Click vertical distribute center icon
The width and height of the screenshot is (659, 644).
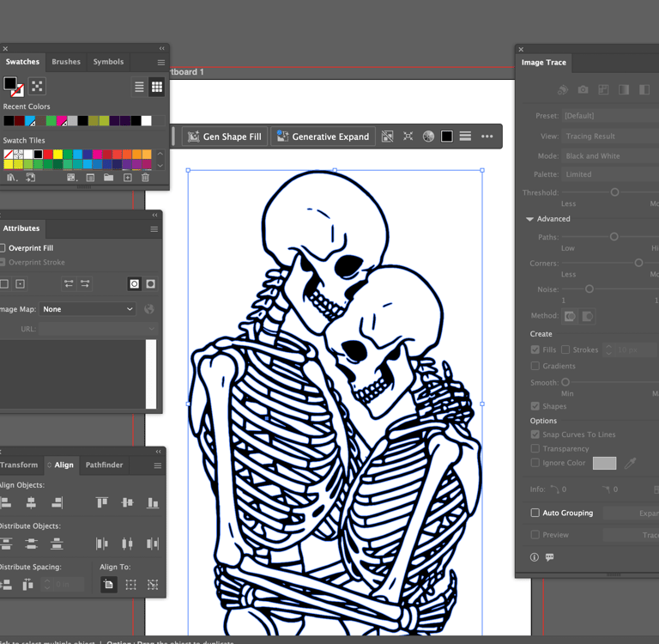pos(31,544)
